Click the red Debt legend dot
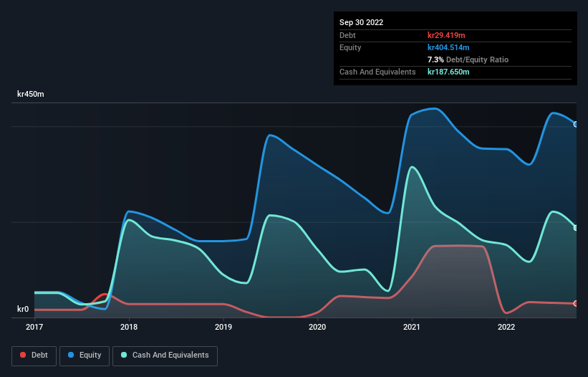 tap(23, 355)
